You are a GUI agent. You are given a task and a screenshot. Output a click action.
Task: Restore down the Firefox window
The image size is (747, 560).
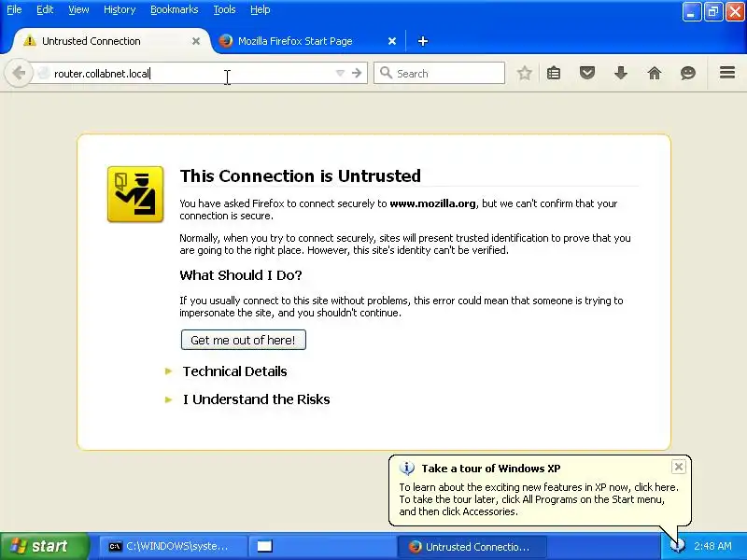pyautogui.click(x=713, y=12)
